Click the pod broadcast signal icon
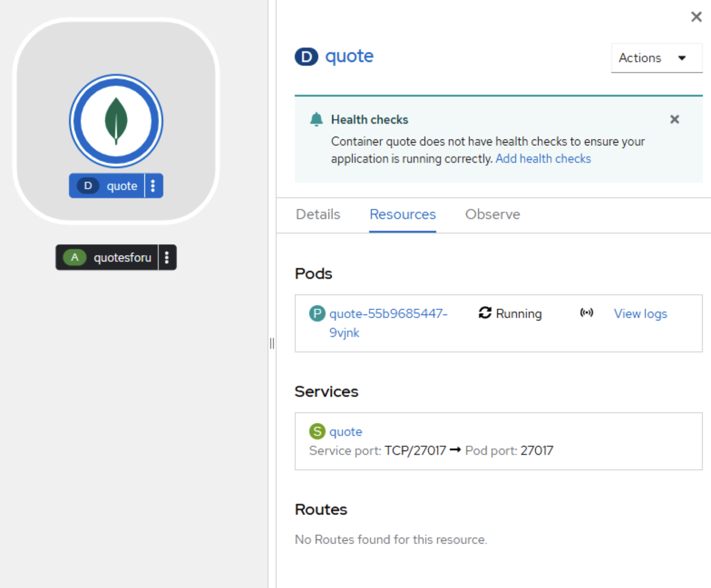 coord(586,313)
